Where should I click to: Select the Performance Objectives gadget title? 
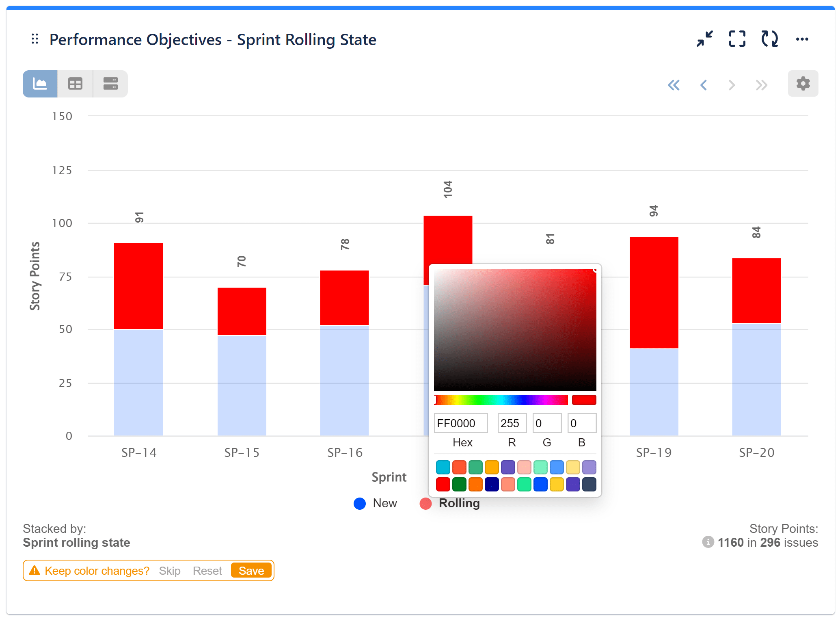(x=213, y=39)
